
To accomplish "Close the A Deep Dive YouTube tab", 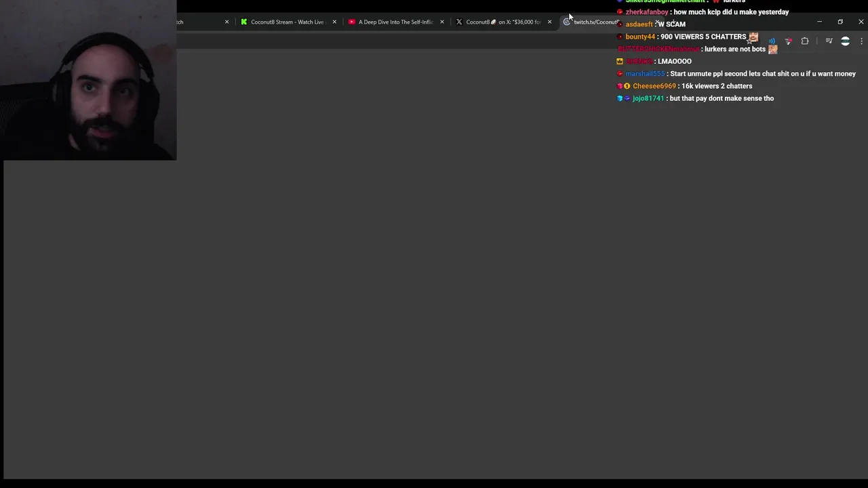I will (442, 22).
